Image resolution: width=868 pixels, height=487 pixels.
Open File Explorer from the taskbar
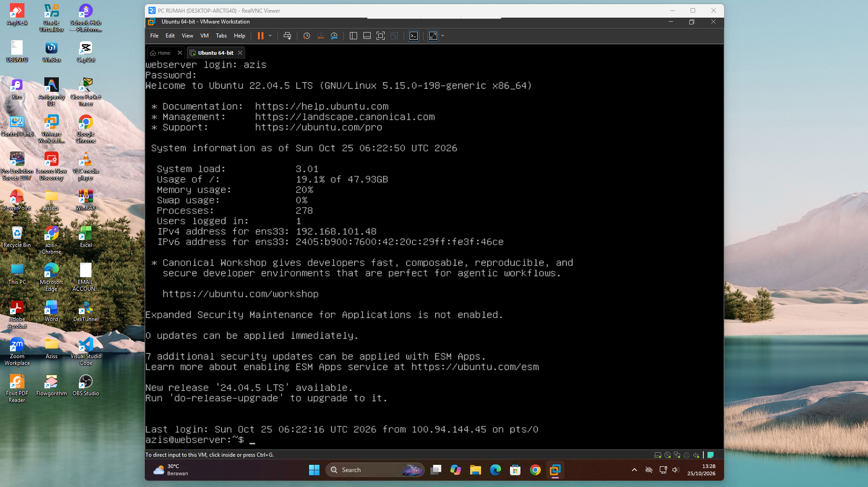[x=475, y=470]
